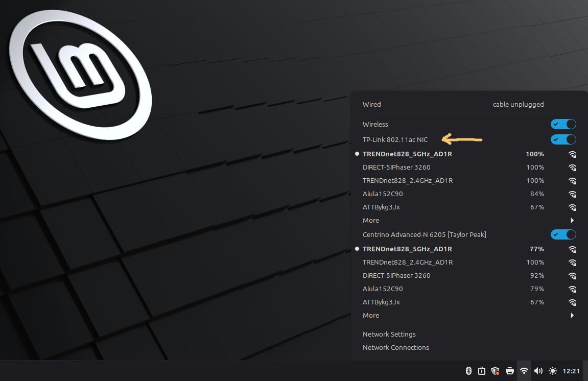Screen dimensions: 588x381
Task: Expand More networks under the TP-Link adapter
Action: pos(371,221)
